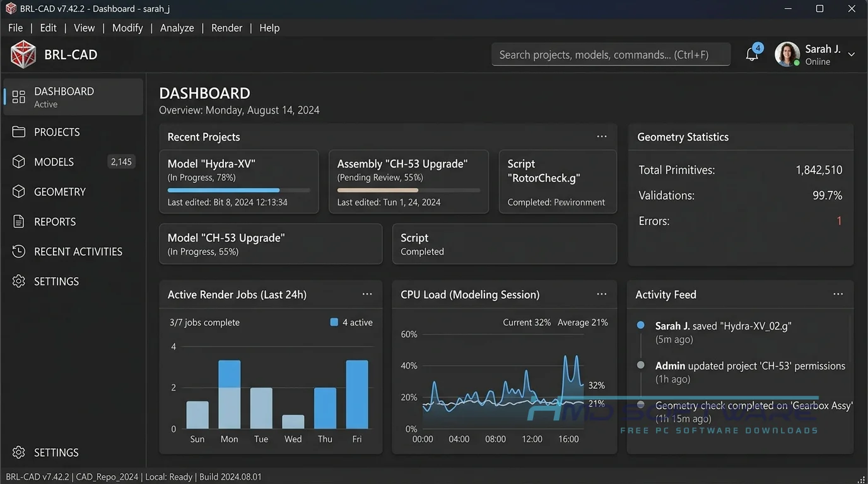
Task: Open Activity Feed panel options menu
Action: tap(838, 294)
